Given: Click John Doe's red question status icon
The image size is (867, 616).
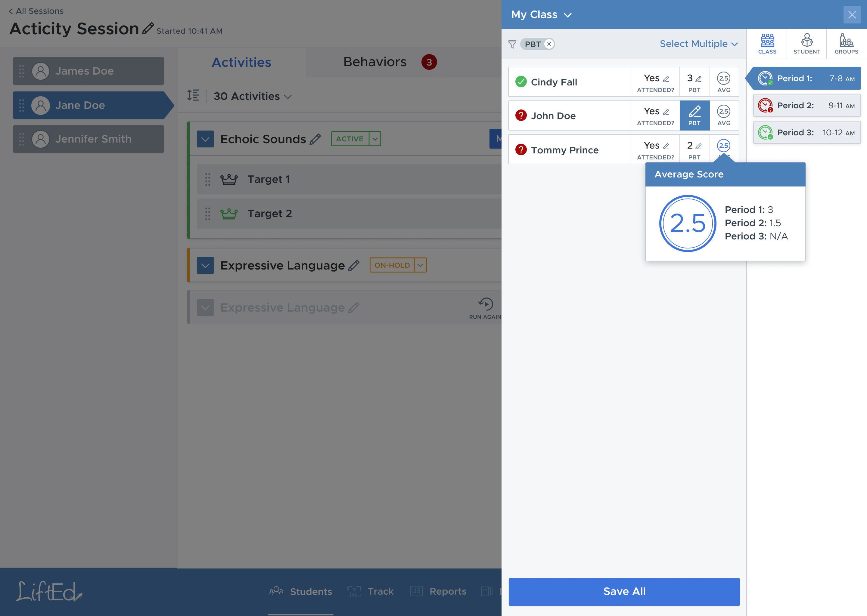Looking at the screenshot, I should [x=521, y=116].
